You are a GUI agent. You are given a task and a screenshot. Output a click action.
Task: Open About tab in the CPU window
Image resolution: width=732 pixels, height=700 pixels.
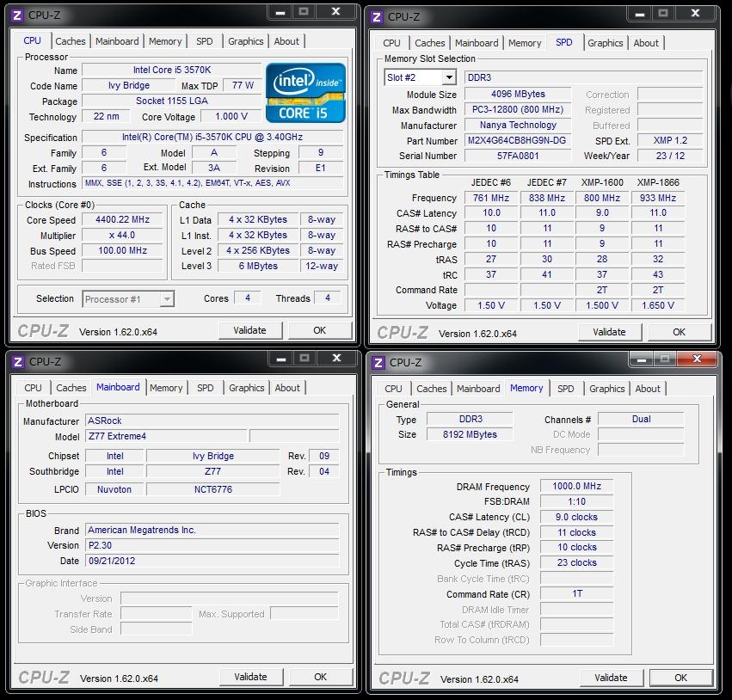[x=286, y=41]
